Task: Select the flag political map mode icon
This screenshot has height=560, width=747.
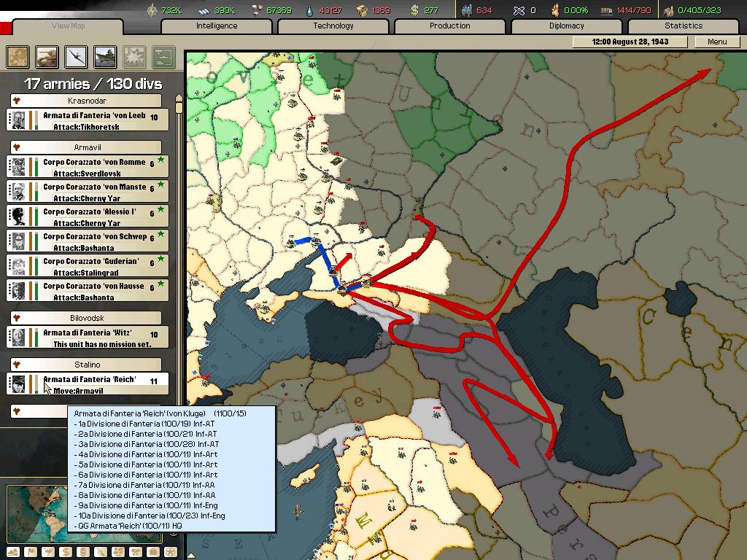Action: pos(31,552)
